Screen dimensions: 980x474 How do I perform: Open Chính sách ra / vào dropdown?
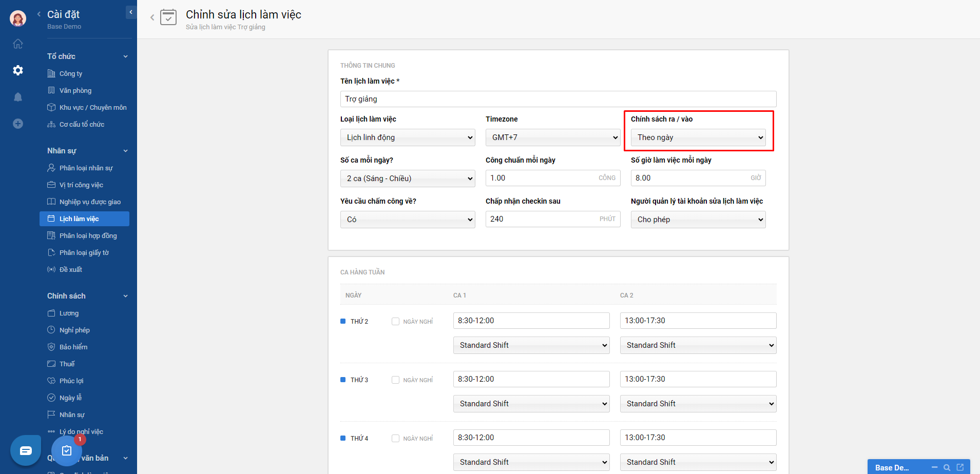pyautogui.click(x=698, y=137)
